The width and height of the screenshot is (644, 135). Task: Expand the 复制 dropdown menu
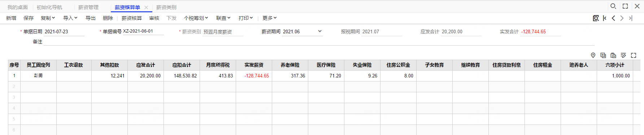48,18
